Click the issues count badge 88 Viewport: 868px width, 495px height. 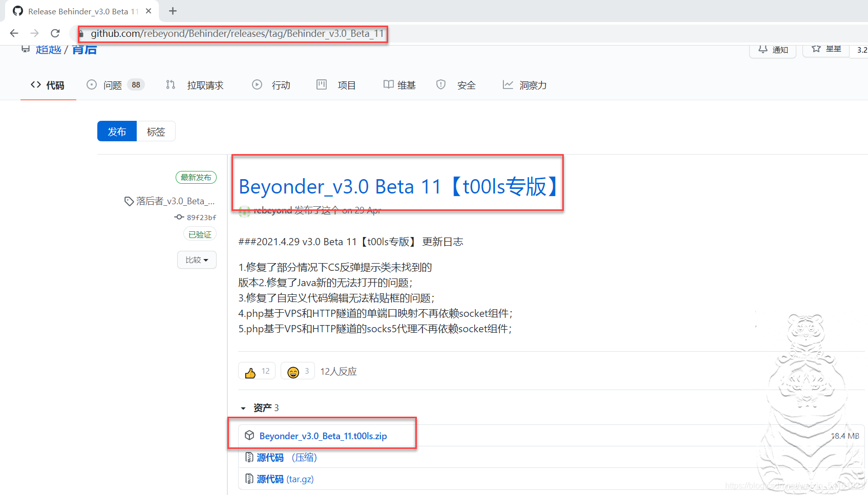click(x=136, y=85)
